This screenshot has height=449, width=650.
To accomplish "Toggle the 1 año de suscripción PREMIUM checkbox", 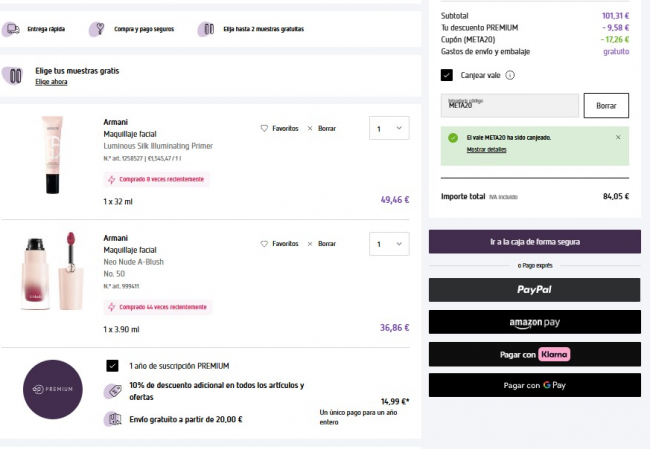I will tap(112, 366).
